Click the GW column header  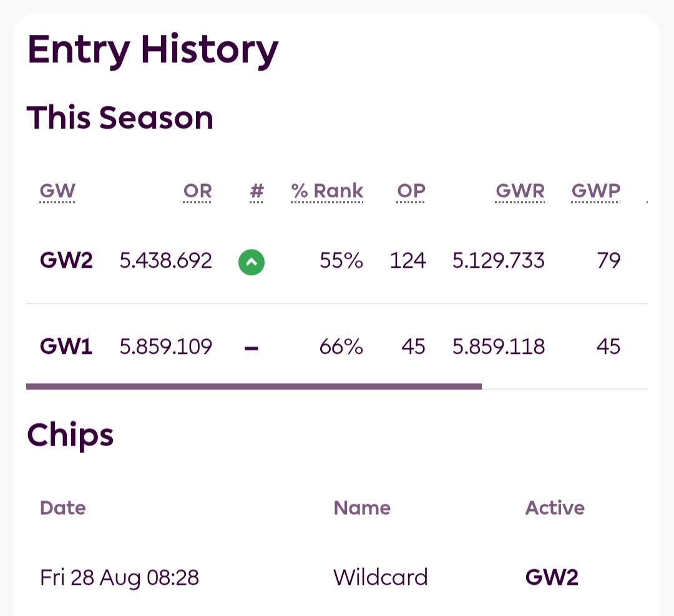click(x=57, y=191)
